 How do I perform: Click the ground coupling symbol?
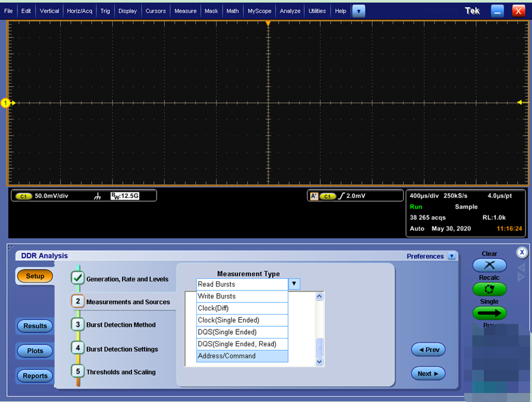tap(98, 196)
